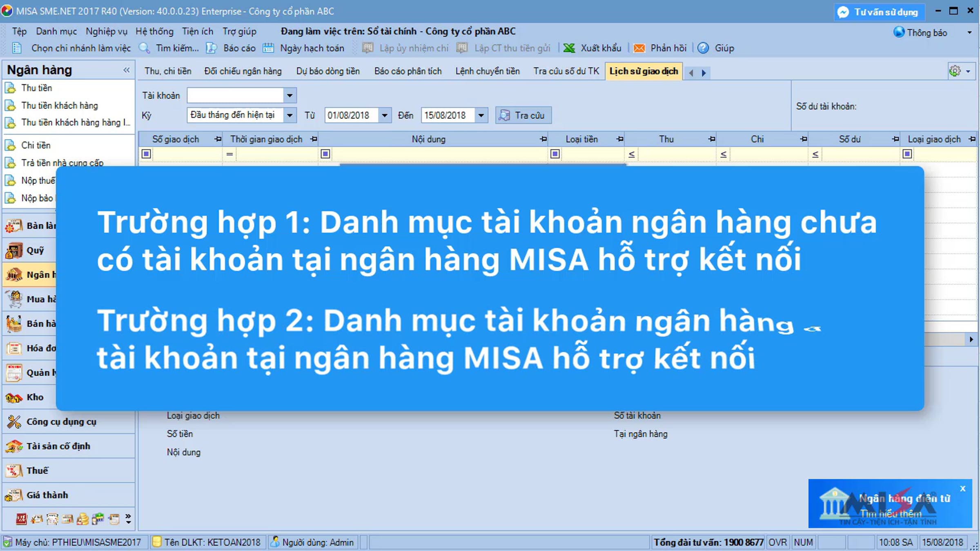The image size is (980, 551).
Task: Click the Tìm kiếm magnifier icon
Action: tap(144, 48)
